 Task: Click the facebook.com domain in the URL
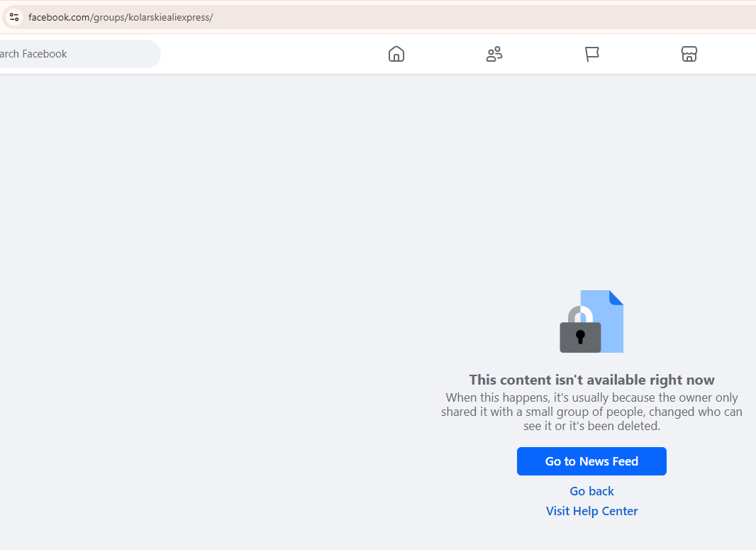pos(59,17)
